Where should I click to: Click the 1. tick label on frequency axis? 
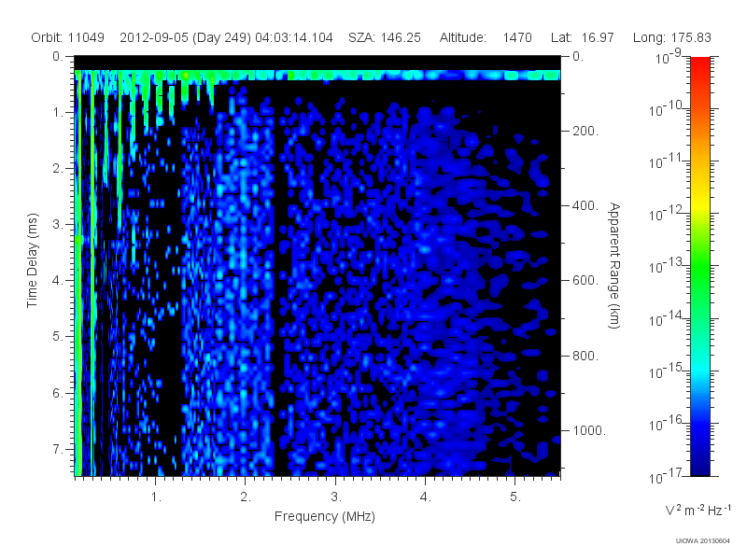(156, 497)
